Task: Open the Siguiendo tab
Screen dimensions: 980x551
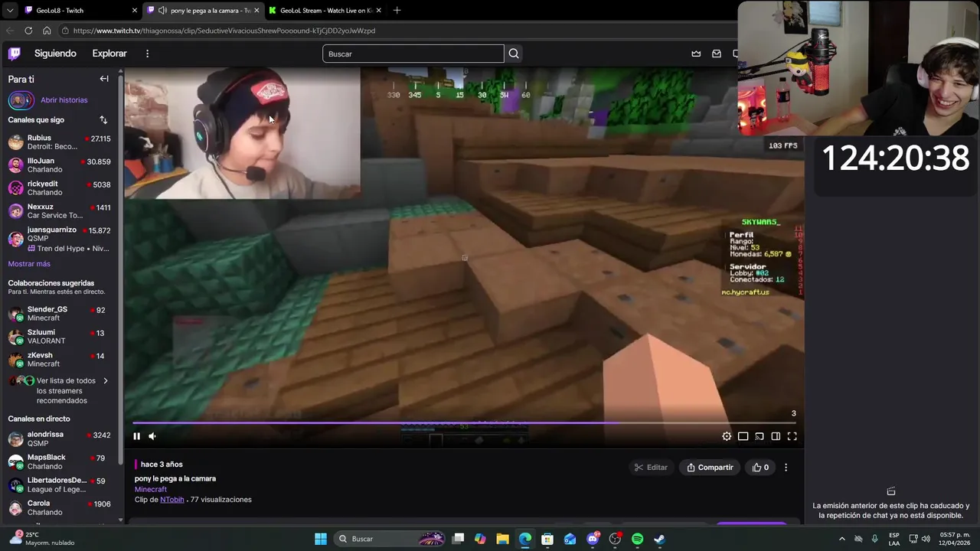Action: [x=55, y=54]
